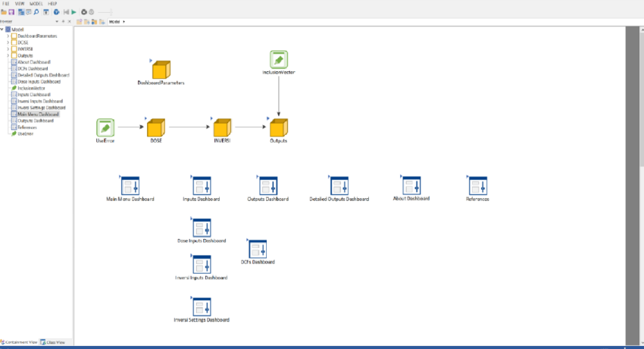This screenshot has width=644, height=349.
Task: Select the DCFs Dashboard canvas icon
Action: (x=258, y=249)
